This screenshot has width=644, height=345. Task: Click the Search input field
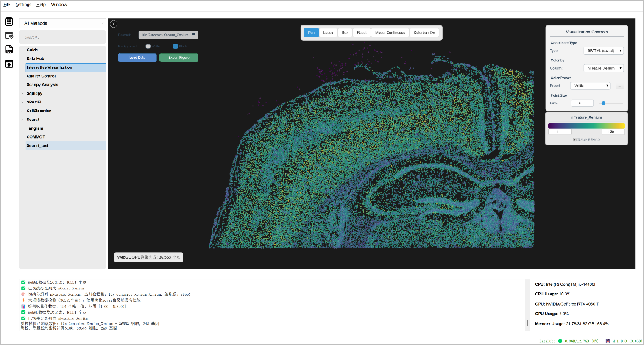(63, 37)
